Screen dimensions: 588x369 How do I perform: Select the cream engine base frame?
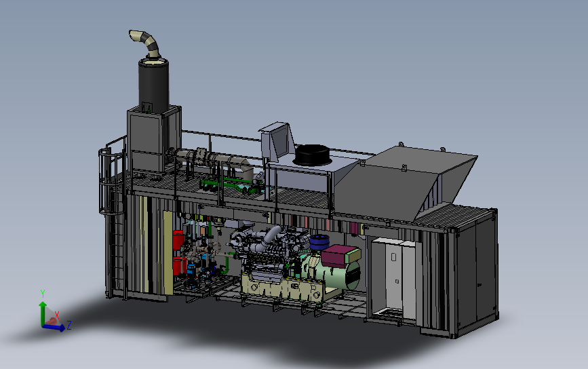[283, 287]
